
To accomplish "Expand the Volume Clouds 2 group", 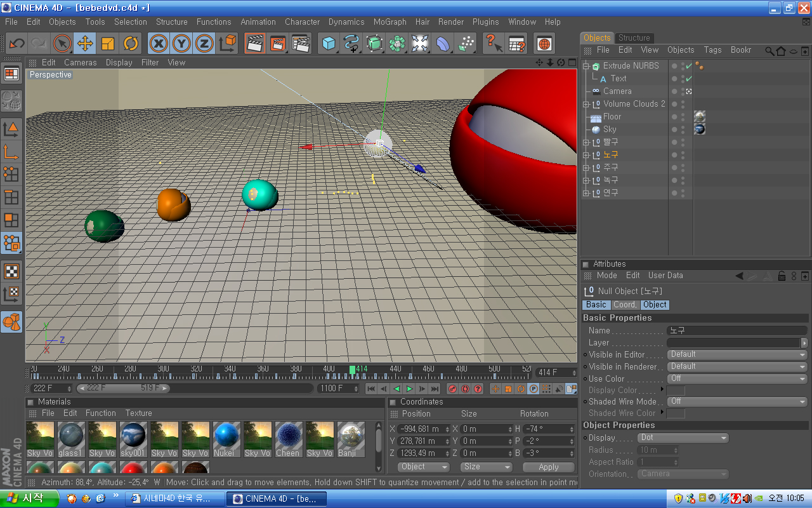I will click(586, 104).
